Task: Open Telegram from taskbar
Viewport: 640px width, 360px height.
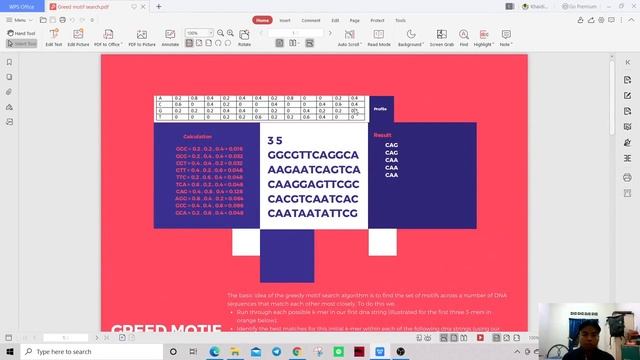Action: (276, 351)
